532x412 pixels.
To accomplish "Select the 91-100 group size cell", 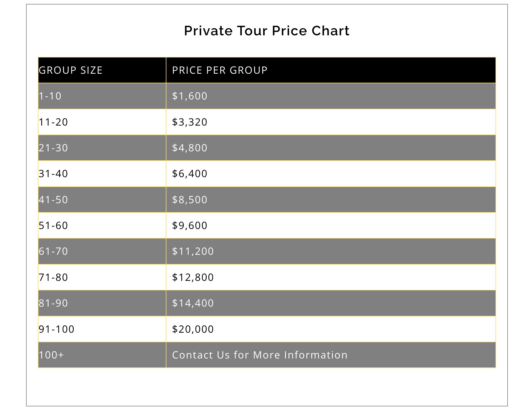I will coord(56,329).
